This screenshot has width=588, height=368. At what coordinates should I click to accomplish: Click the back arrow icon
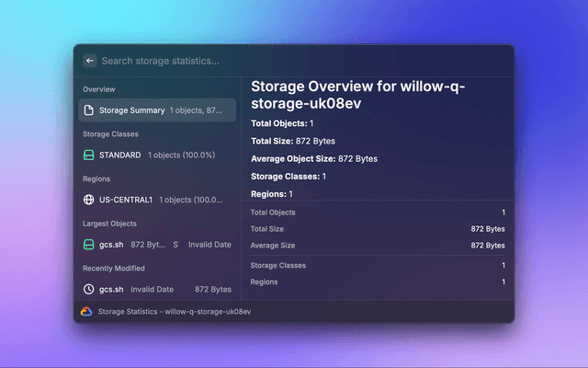click(90, 61)
